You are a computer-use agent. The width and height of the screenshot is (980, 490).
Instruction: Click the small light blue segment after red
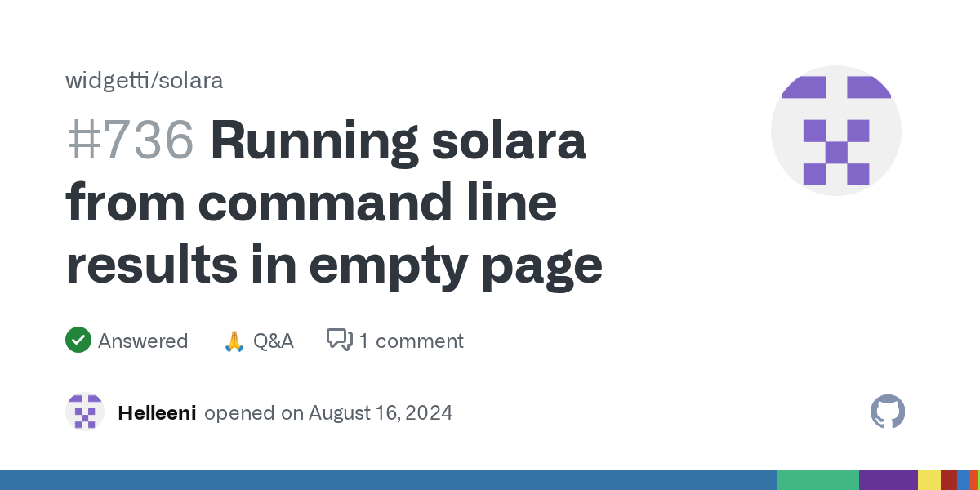(961, 480)
